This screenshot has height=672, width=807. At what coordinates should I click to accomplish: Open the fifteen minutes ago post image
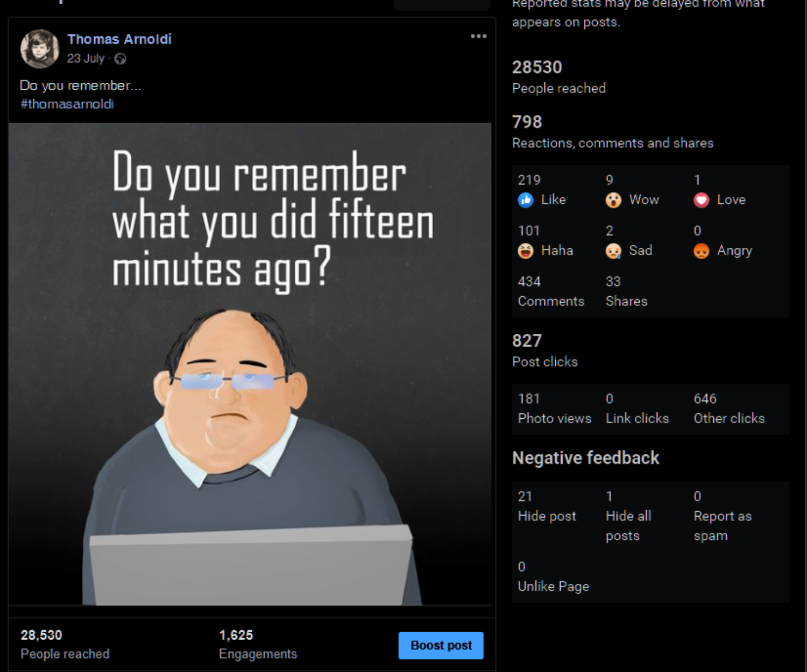tap(250, 364)
